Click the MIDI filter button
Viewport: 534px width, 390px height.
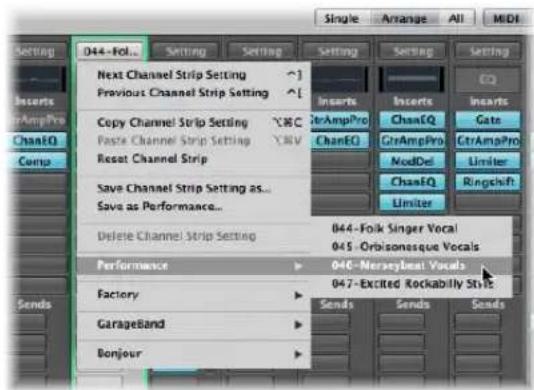point(506,18)
